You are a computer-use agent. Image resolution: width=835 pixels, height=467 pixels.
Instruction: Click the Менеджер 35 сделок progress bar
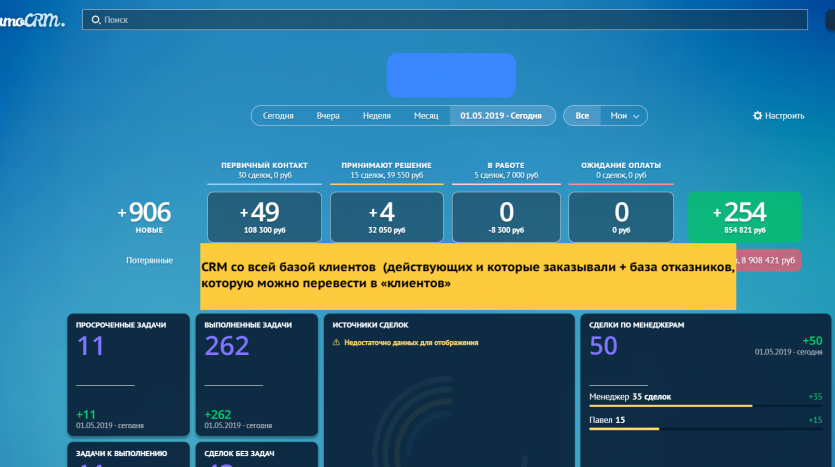point(670,405)
